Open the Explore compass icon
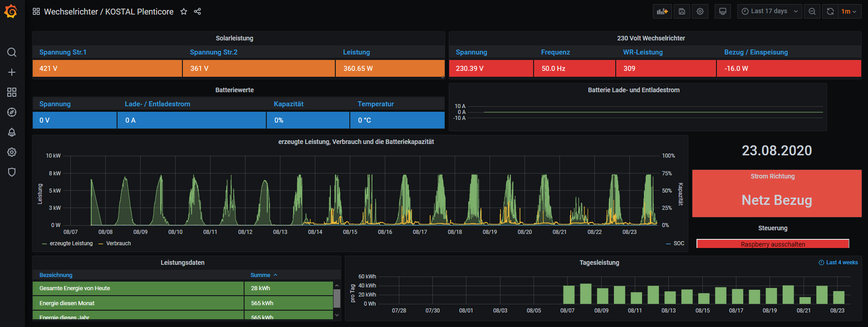 [12, 112]
